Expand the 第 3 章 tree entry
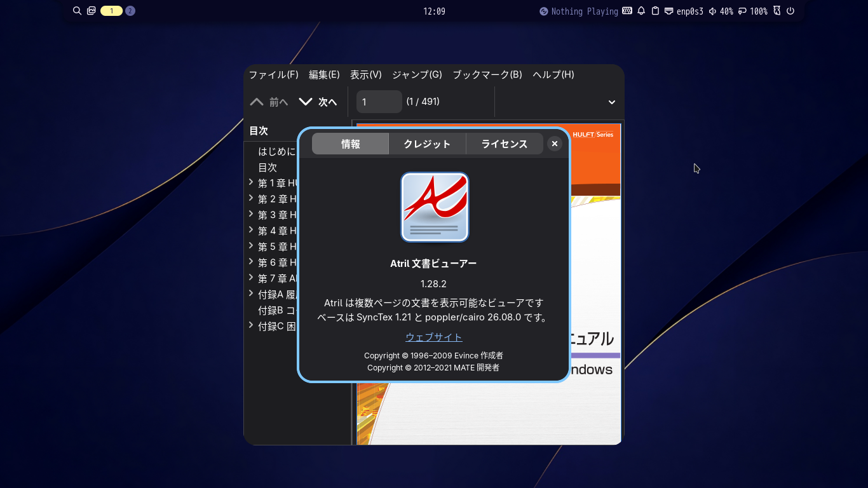Screen dimensions: 868x488 (251, 215)
